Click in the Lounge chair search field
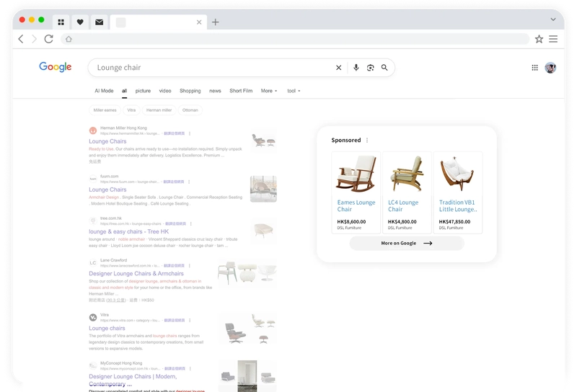The width and height of the screenshot is (577, 392). coord(209,68)
